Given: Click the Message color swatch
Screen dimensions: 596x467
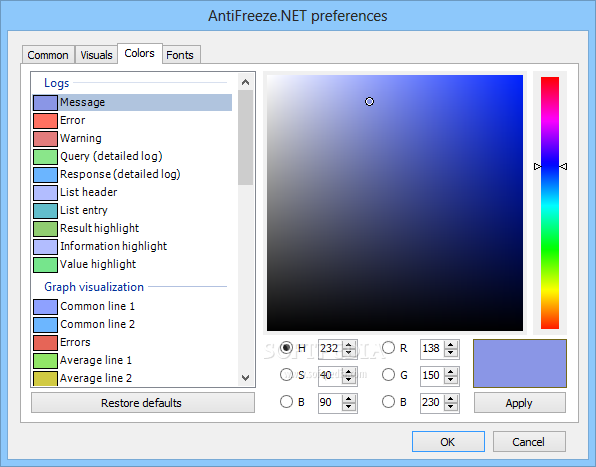Looking at the screenshot, I should coord(45,103).
